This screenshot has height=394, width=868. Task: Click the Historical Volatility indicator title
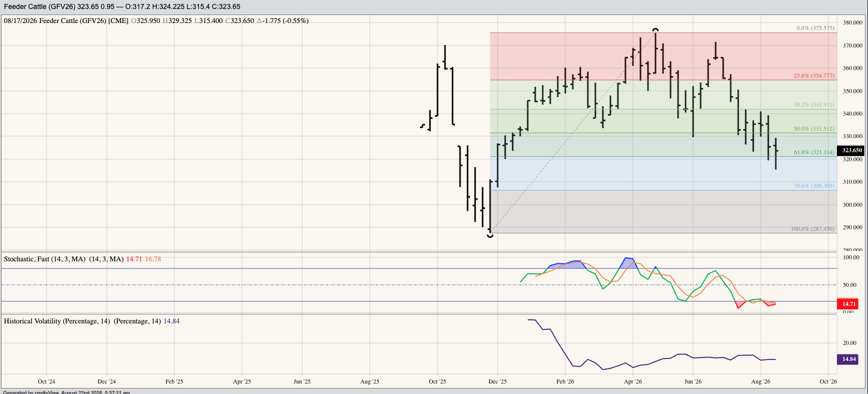click(57, 321)
